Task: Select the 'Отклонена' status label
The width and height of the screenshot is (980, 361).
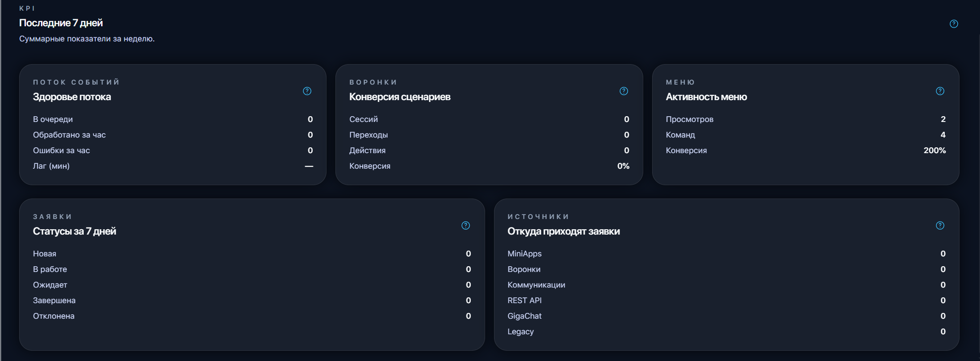Action: point(53,316)
